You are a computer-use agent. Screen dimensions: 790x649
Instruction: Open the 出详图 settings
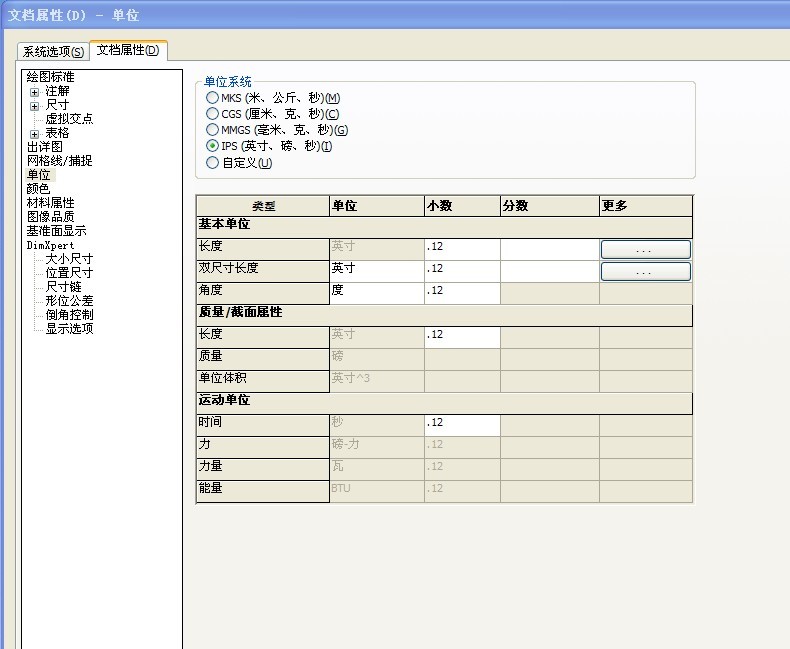44,147
